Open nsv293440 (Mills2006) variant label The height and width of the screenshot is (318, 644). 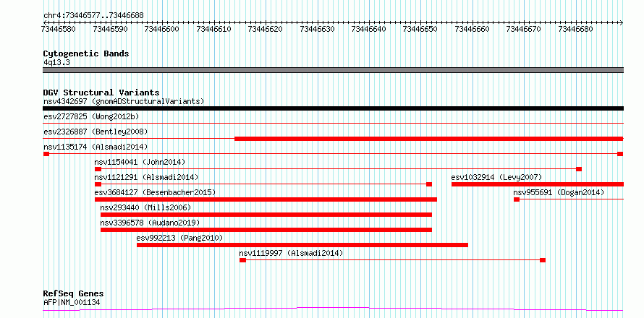pos(145,207)
